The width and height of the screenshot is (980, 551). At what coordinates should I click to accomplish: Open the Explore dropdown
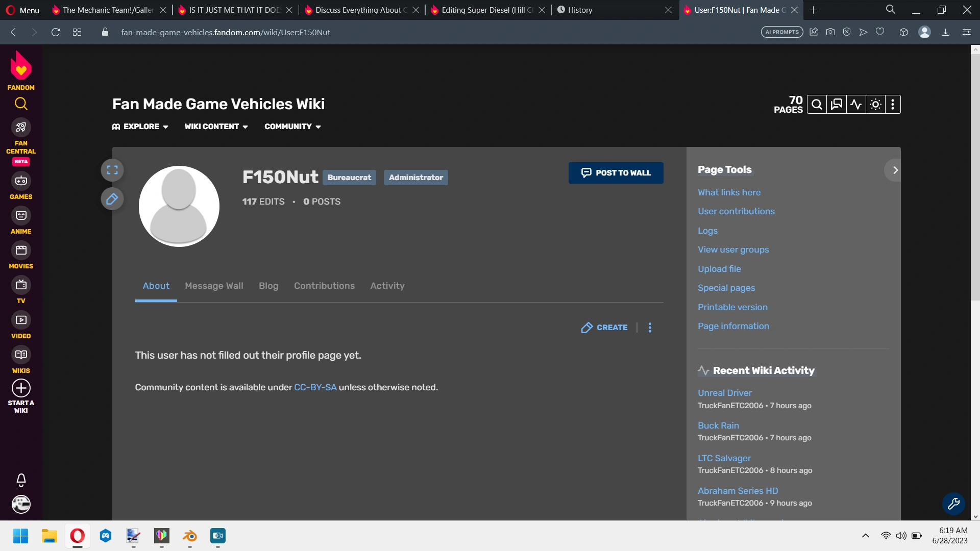tap(140, 127)
